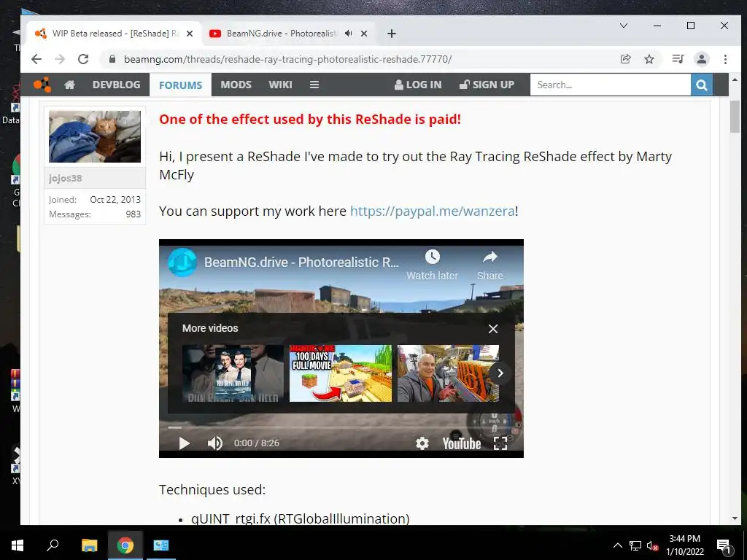Go back to previous page
Image resolution: width=747 pixels, height=560 pixels.
coord(36,59)
